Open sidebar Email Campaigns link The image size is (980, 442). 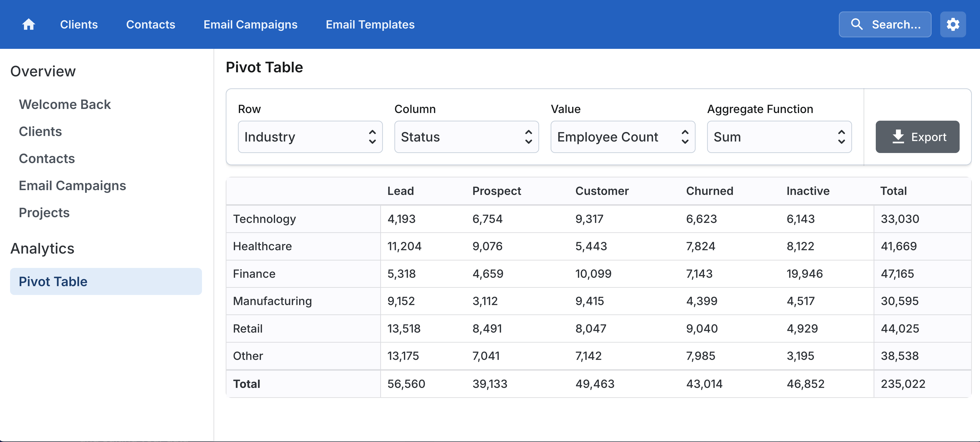coord(72,186)
